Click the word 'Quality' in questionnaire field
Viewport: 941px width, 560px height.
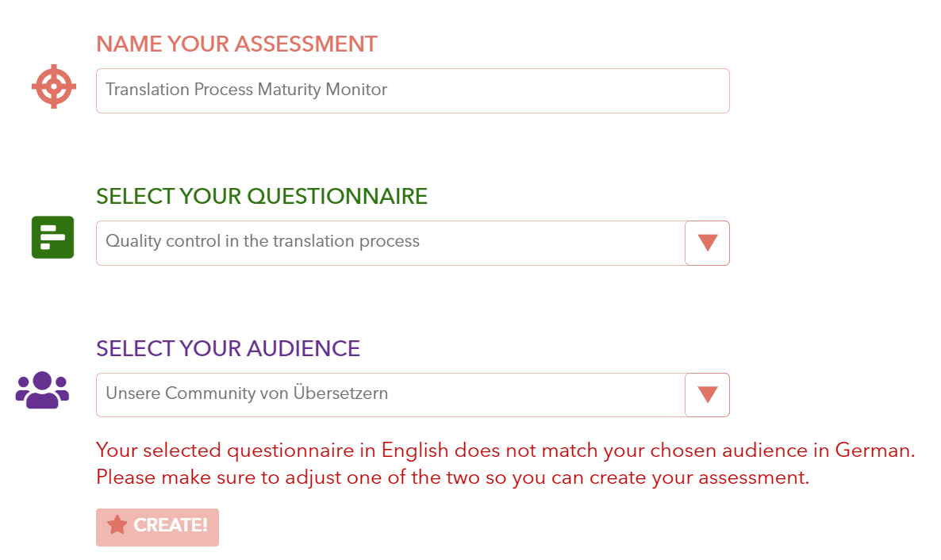[x=133, y=241]
